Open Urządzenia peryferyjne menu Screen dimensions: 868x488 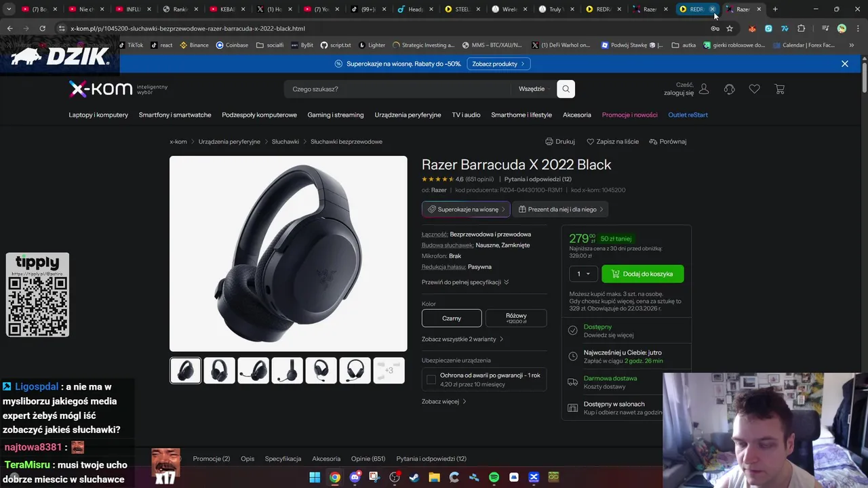408,115
